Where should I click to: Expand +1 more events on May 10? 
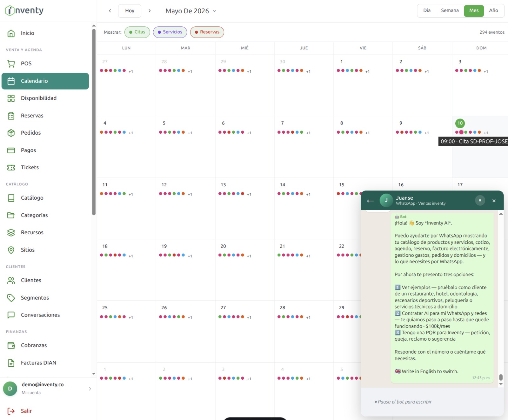(486, 133)
